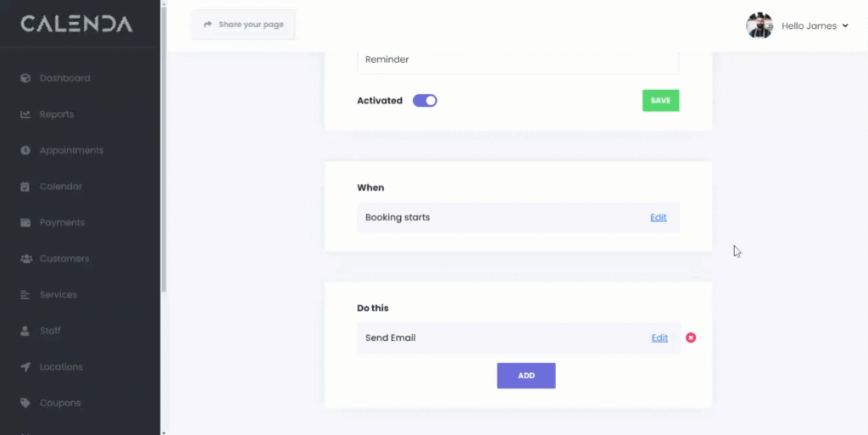Open the Staff menu item
The image size is (868, 435).
click(50, 331)
